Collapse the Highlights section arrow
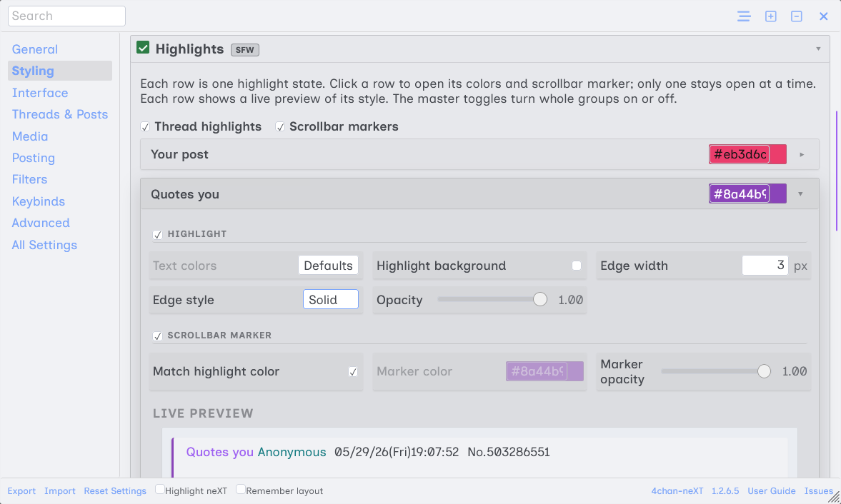This screenshot has height=504, width=841. [818, 49]
